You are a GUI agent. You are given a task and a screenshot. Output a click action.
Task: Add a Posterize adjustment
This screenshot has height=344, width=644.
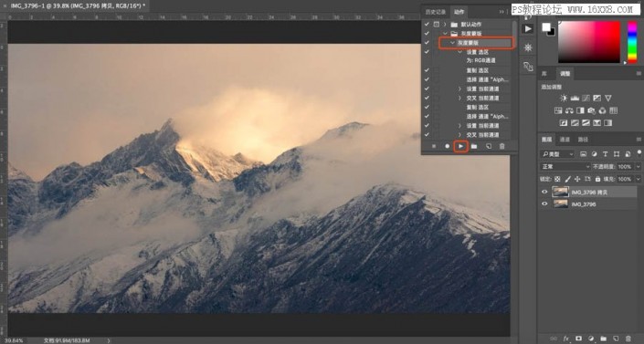coord(575,123)
